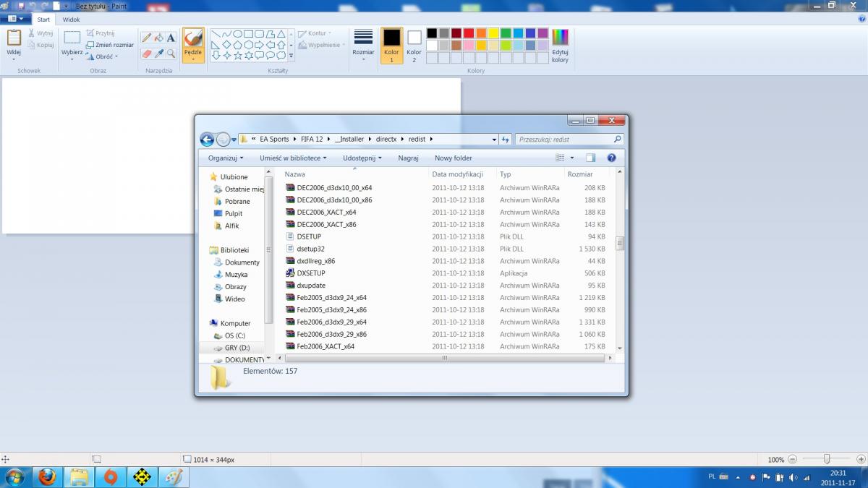Select Kolor 2 background color button
Screen dimensions: 868x488
414,46
